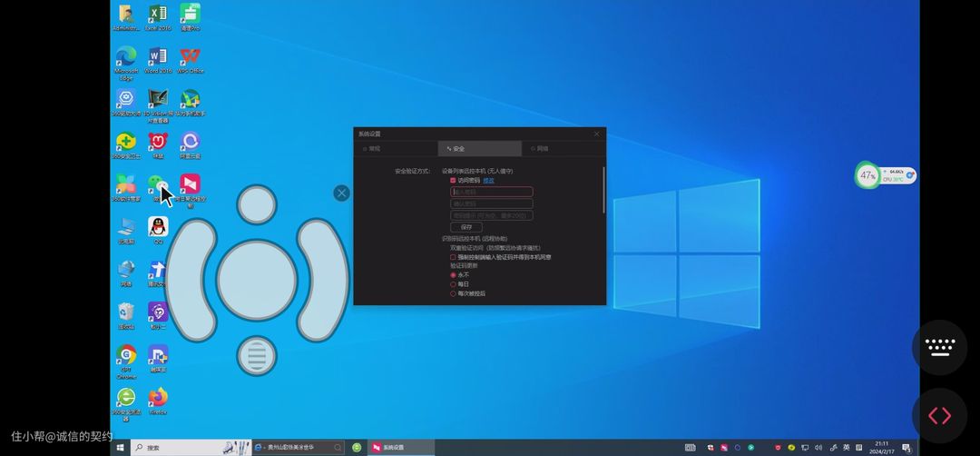Screen dimensions: 980x456
Task: Open the QQ penguin desktop icon
Action: [158, 227]
